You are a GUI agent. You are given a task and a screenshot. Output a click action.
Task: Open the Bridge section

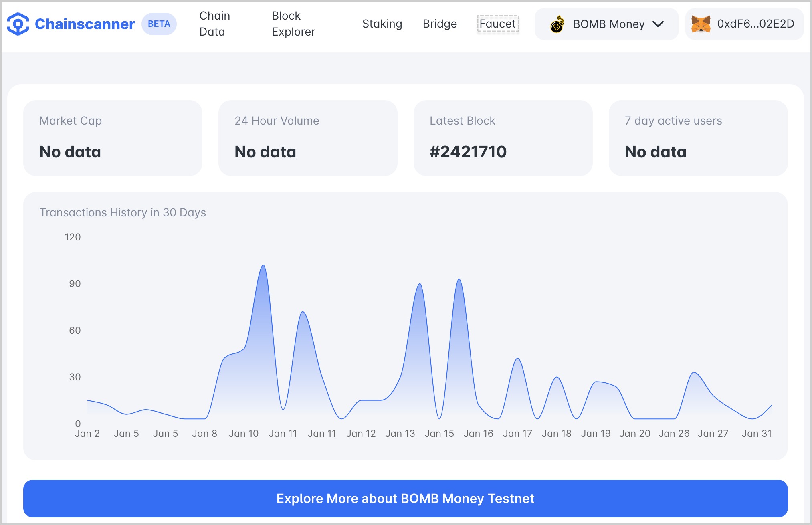coord(440,24)
